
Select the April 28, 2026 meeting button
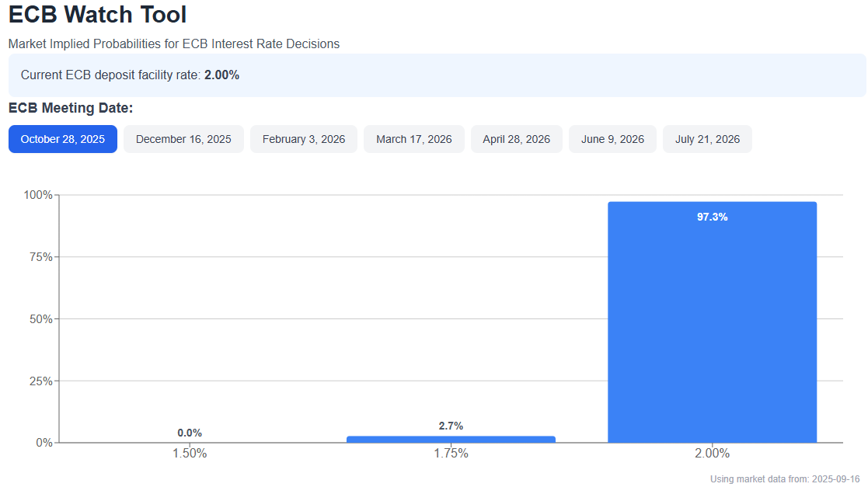pos(517,139)
